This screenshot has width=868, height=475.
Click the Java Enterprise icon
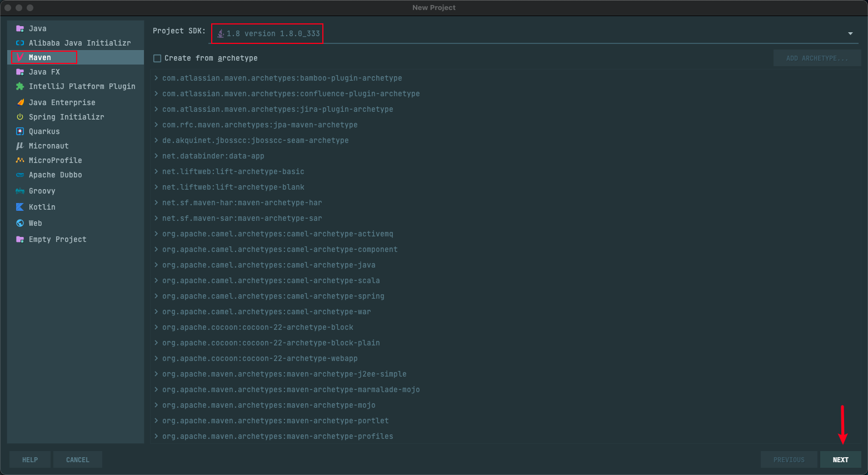20,102
